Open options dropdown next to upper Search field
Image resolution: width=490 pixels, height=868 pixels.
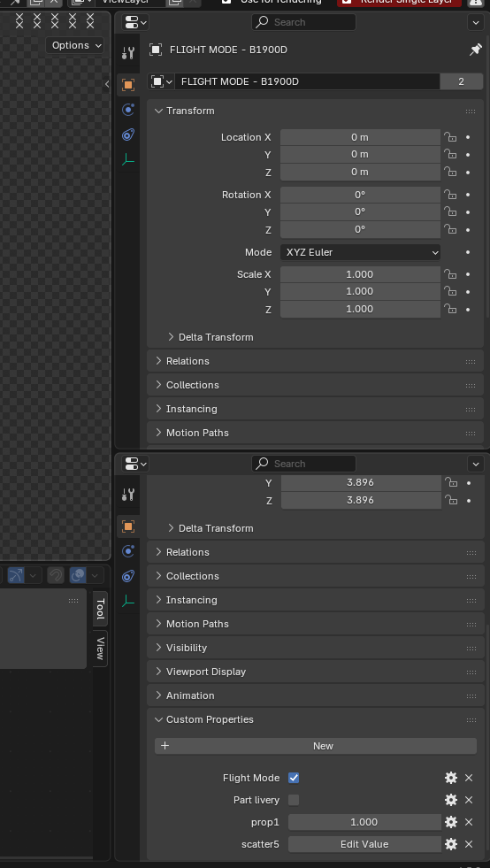tap(476, 22)
